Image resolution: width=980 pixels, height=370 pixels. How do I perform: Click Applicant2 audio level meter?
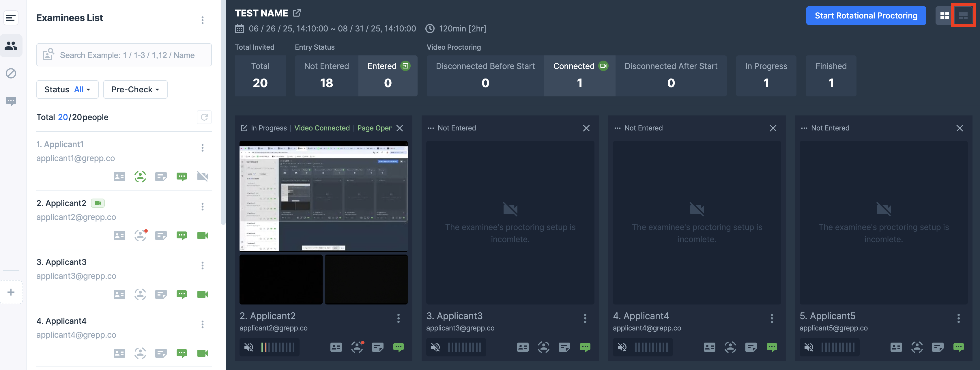pyautogui.click(x=278, y=347)
